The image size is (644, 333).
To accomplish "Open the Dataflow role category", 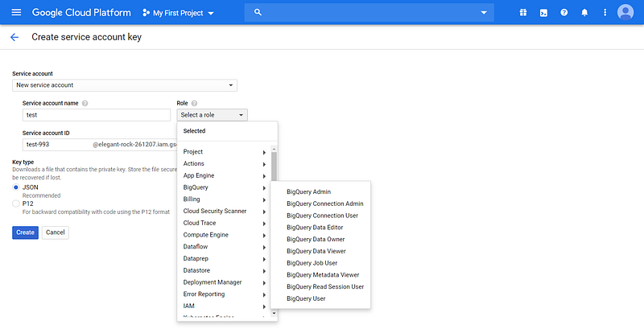I will 225,247.
